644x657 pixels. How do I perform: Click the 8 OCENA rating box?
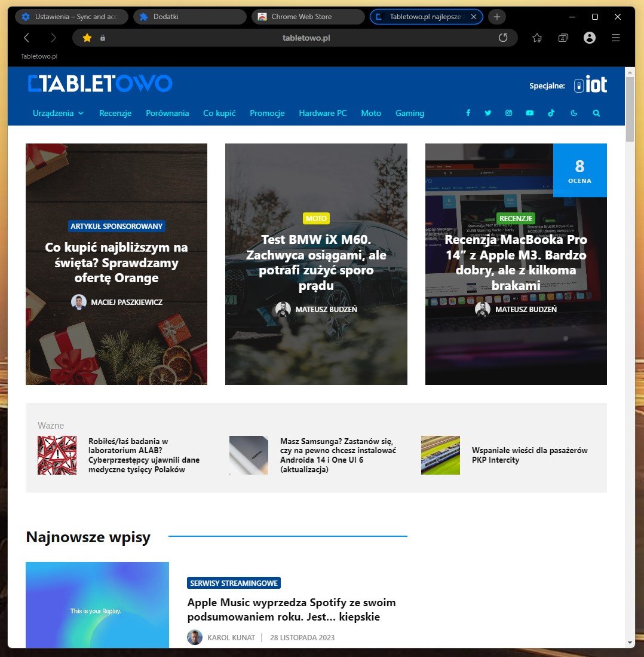click(579, 170)
